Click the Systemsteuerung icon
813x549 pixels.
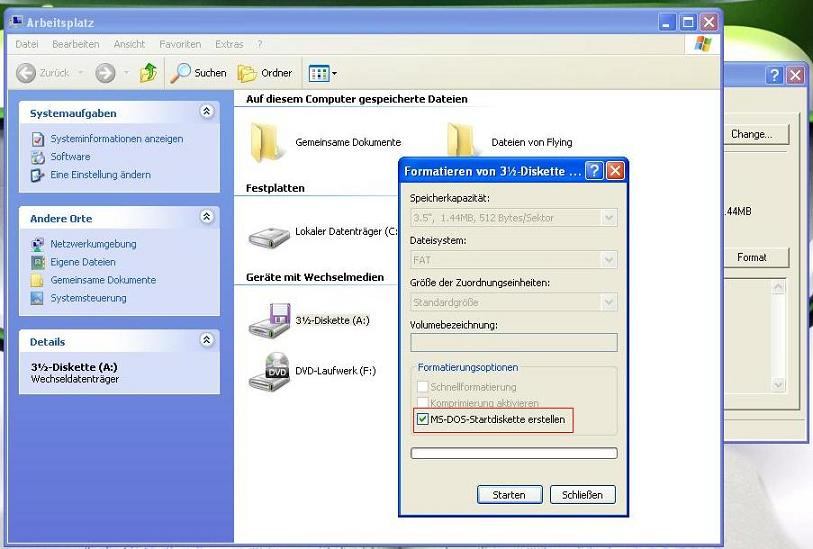(37, 299)
